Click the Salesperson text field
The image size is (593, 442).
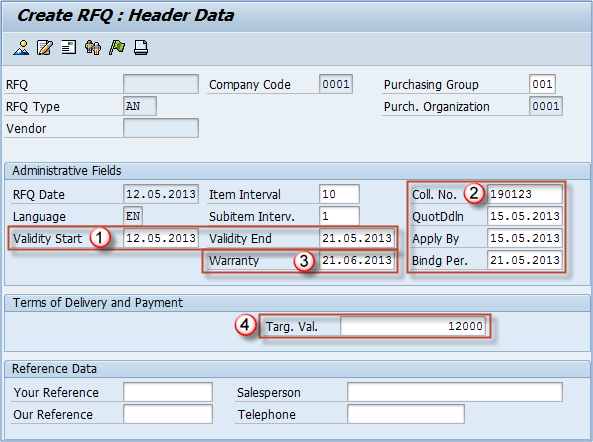(455, 392)
